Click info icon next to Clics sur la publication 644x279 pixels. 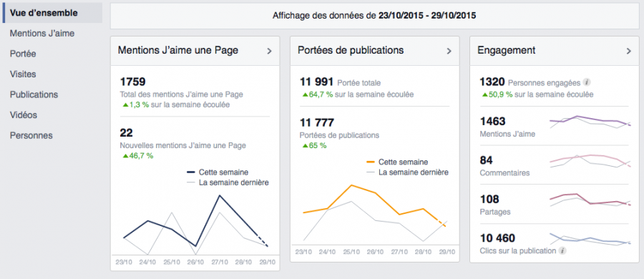(562, 250)
